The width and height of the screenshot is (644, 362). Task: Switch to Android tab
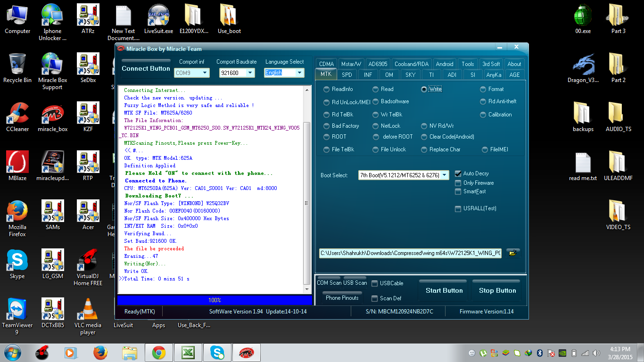pyautogui.click(x=445, y=64)
